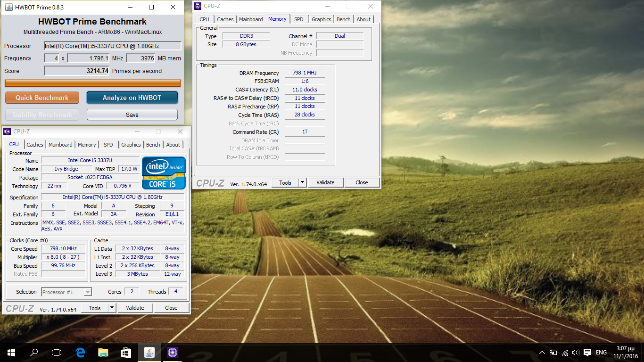
Task: Open the Processor #1 selection dropdown
Action: 66,292
